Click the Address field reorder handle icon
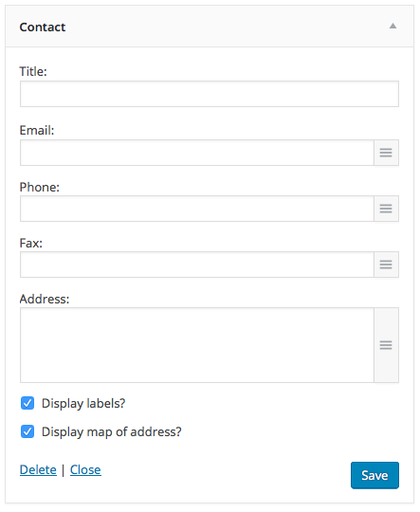420x512 pixels. pos(386,345)
